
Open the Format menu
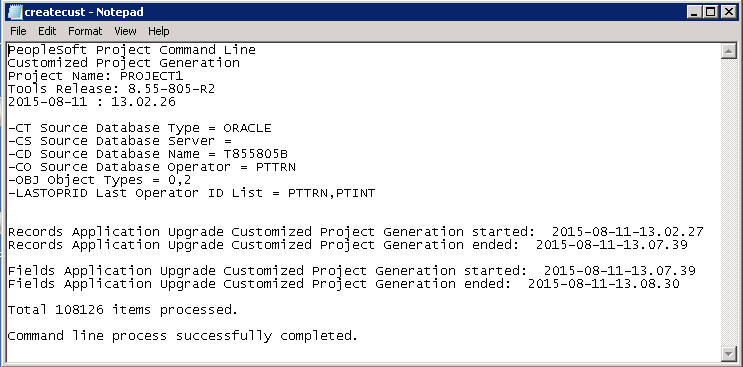[85, 31]
